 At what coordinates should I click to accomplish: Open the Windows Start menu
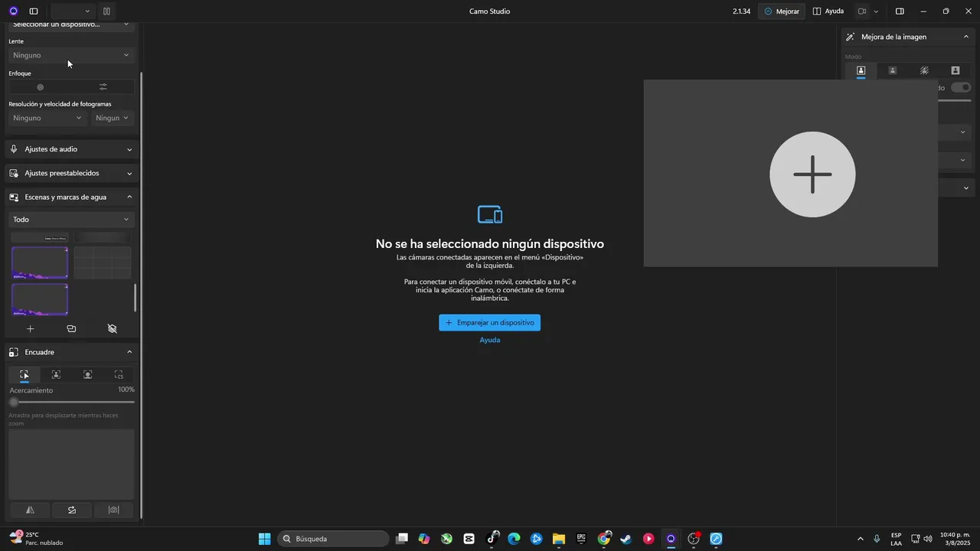264,539
